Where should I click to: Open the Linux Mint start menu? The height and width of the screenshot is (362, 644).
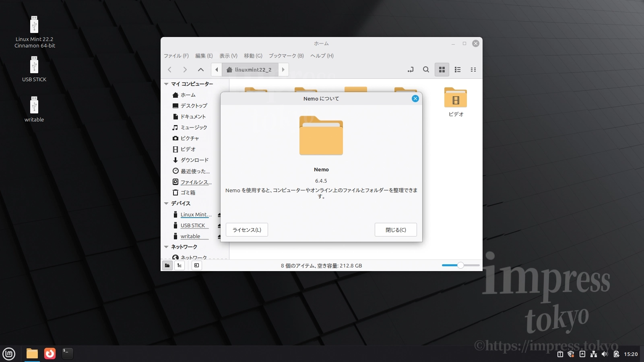point(9,354)
